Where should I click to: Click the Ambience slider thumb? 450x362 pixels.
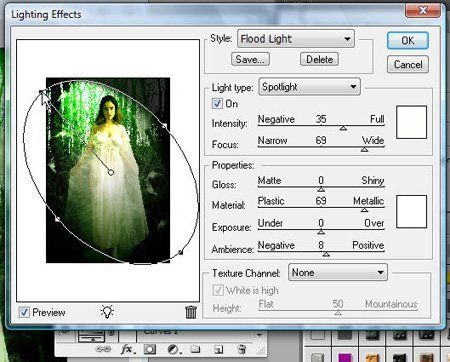click(x=326, y=254)
